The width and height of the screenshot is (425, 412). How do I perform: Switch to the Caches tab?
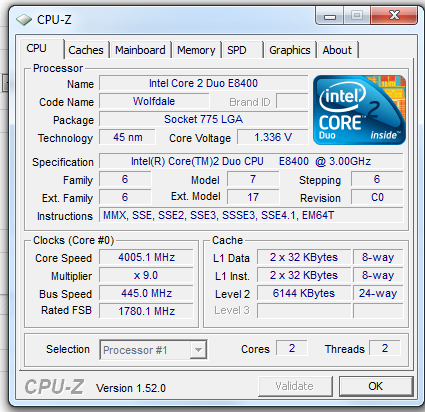point(86,50)
